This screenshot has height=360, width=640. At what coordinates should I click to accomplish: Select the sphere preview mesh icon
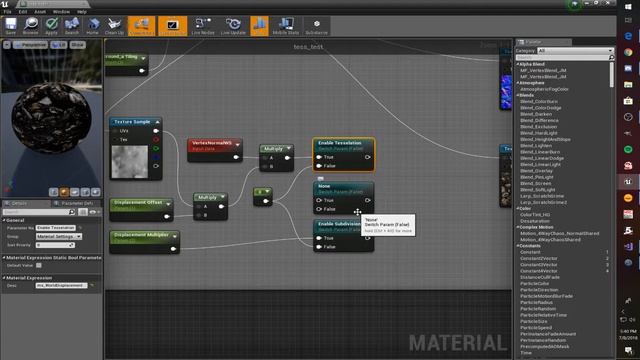coord(64,192)
